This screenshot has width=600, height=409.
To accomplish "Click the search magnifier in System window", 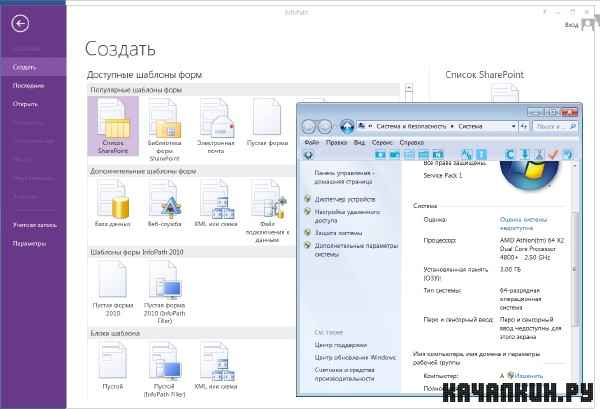I will pyautogui.click(x=573, y=126).
